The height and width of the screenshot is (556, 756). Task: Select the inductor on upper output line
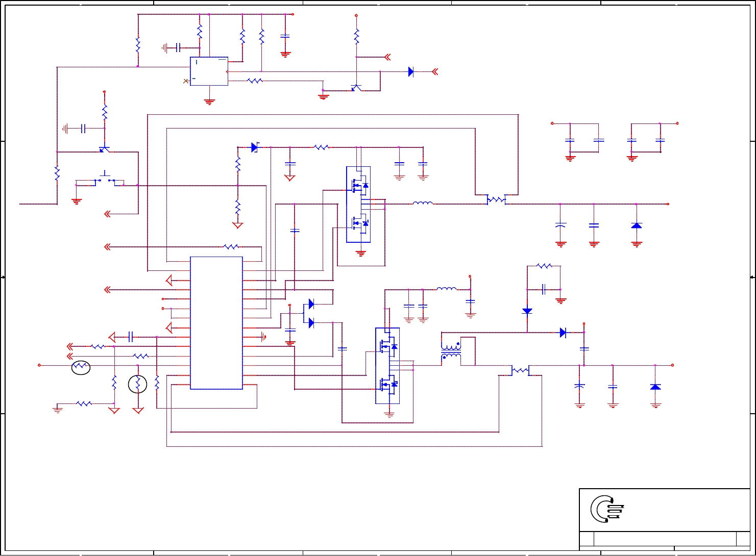point(423,203)
